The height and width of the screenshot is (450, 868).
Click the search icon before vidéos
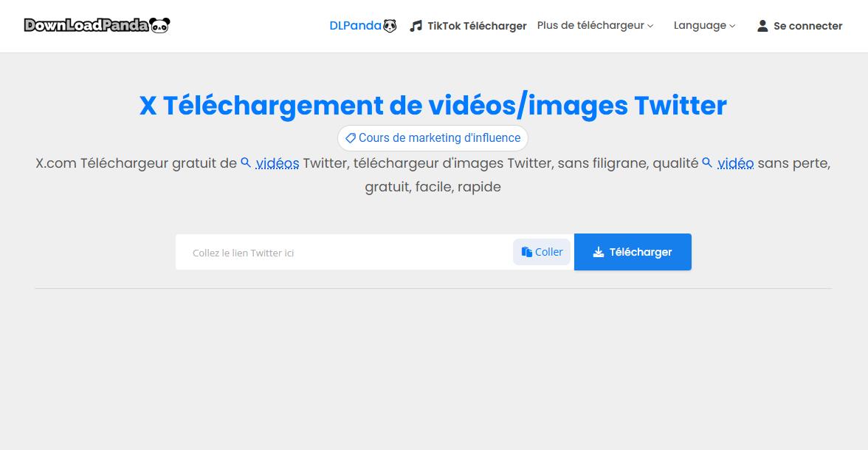[x=247, y=163]
